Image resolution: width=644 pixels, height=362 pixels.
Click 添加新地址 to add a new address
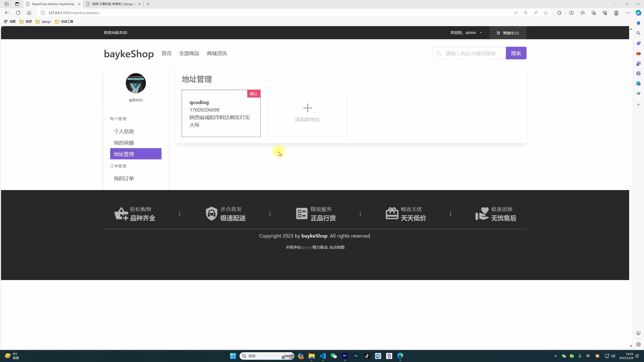[307, 113]
